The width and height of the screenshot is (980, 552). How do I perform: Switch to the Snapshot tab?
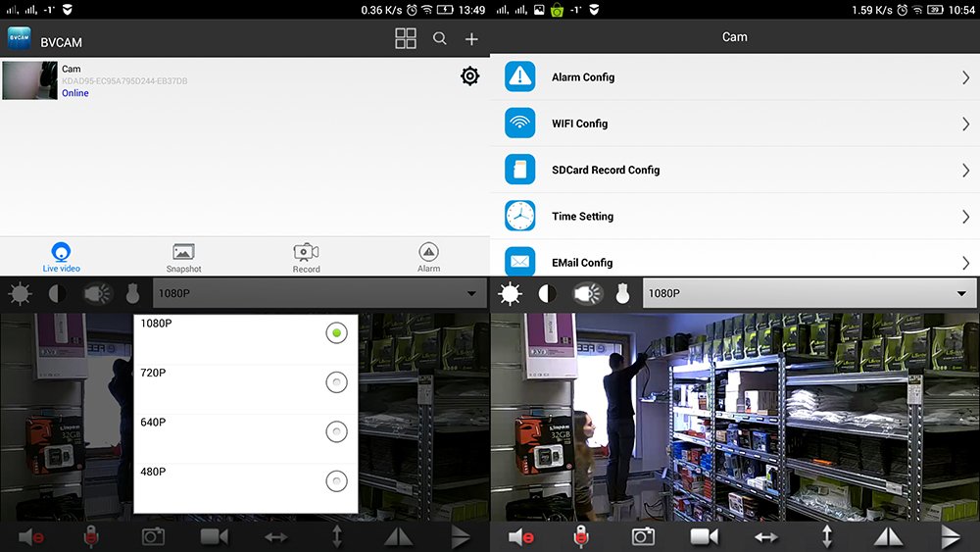click(184, 258)
